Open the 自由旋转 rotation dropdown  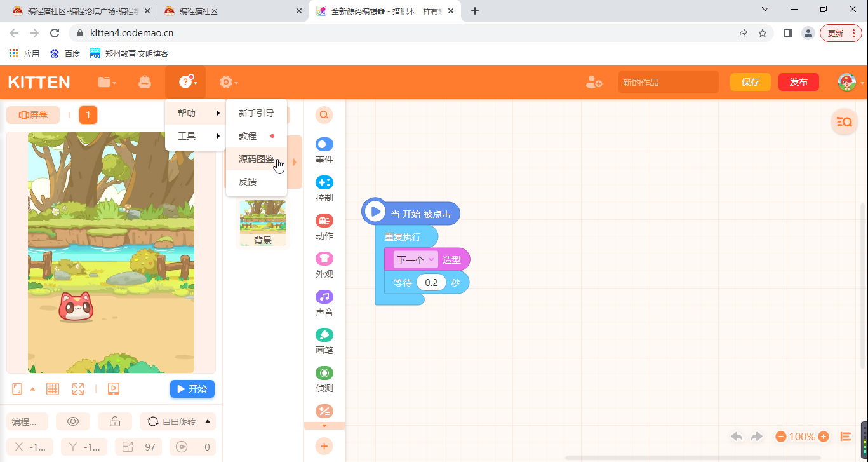178,421
